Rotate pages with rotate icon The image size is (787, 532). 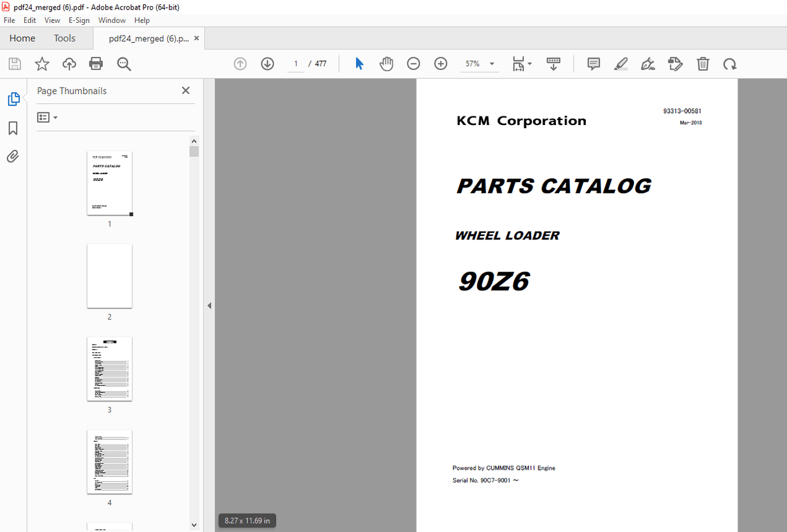[x=730, y=63]
